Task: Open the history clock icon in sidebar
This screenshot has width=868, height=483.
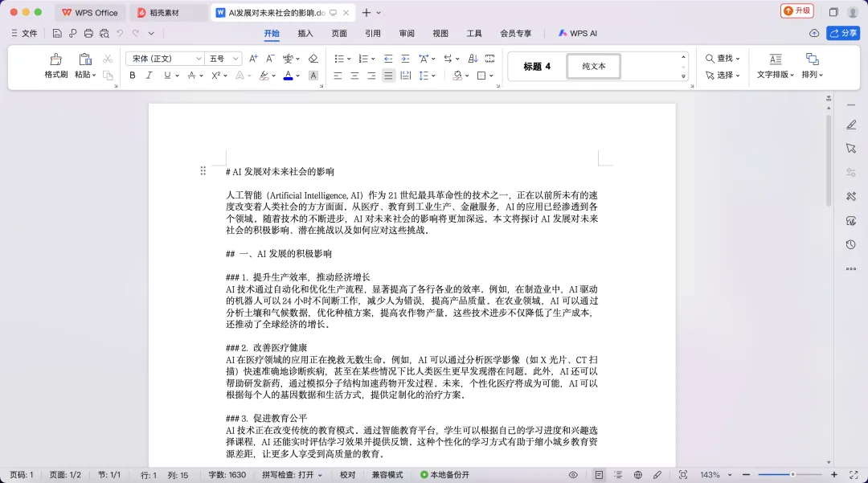Action: coord(851,244)
